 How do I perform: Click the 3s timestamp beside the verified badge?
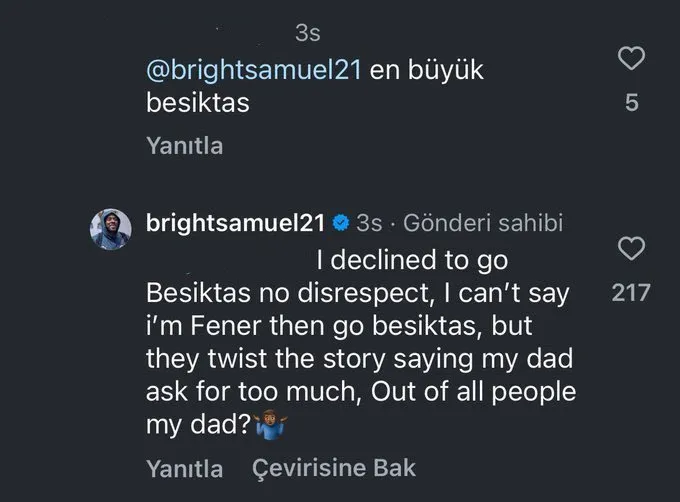[369, 222]
